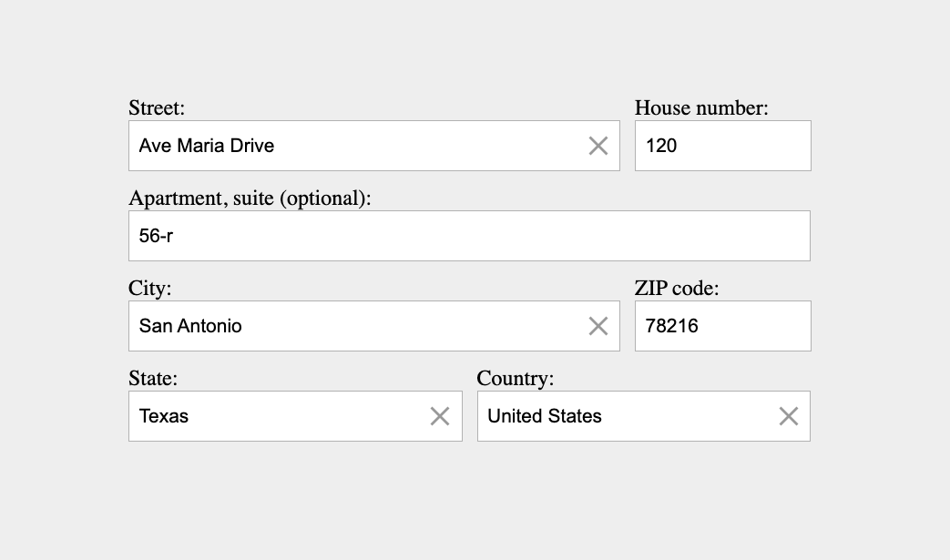Image resolution: width=950 pixels, height=560 pixels.
Task: Click the "City:" label text
Action: pos(150,289)
